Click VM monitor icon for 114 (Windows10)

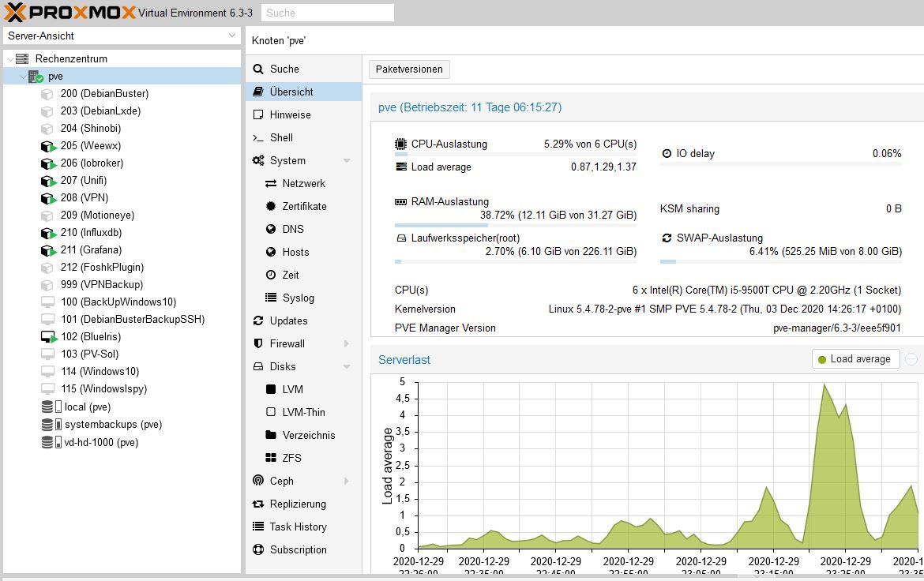[x=47, y=372]
